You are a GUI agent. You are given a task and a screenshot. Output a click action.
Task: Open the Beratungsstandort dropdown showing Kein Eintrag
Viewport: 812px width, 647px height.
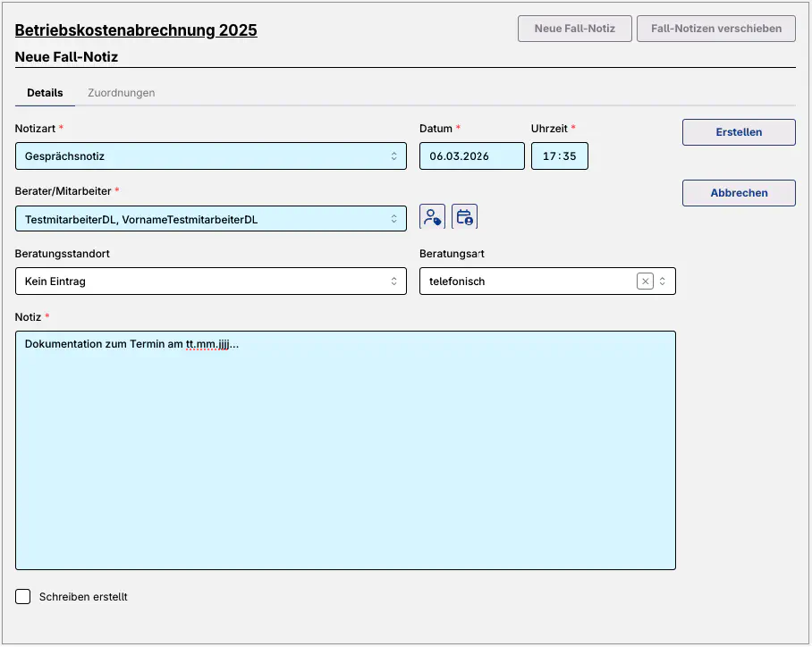210,281
